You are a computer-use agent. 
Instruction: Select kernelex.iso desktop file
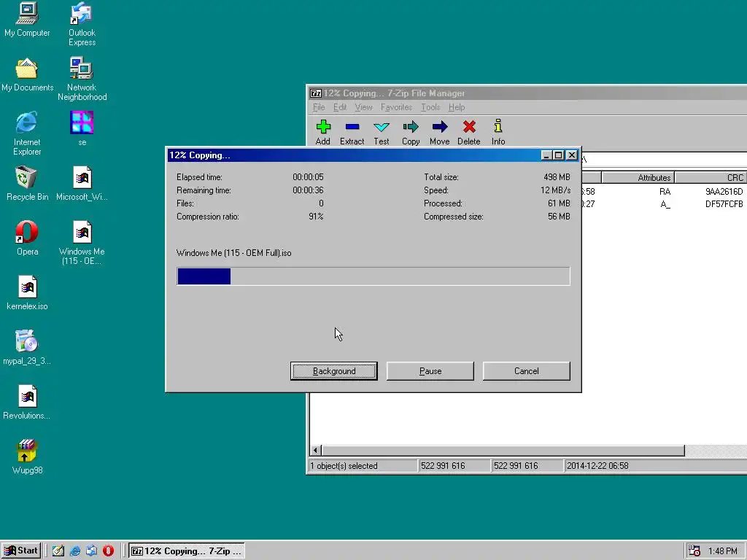coord(27,293)
